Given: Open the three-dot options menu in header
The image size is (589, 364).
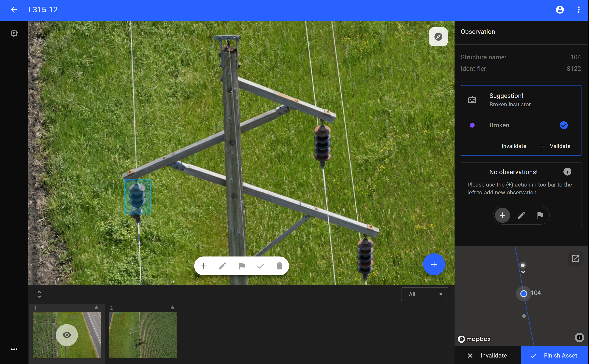Looking at the screenshot, I should pos(579,10).
